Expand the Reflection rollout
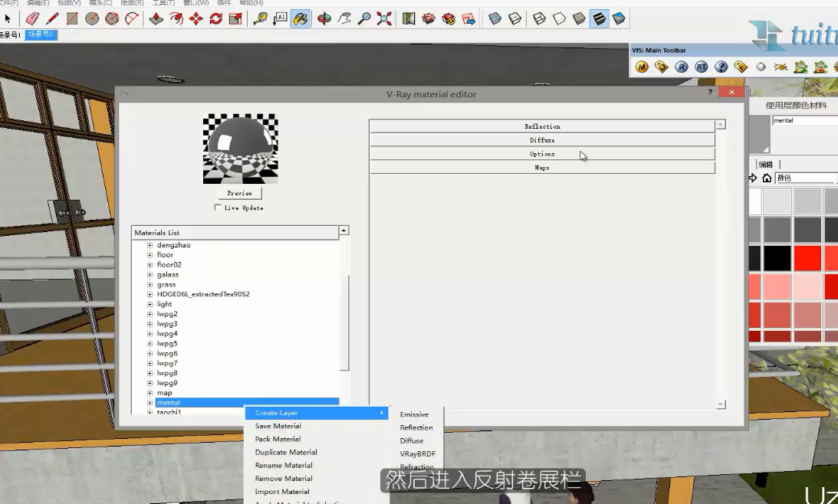Viewport: 838px width, 504px height. pos(542,126)
